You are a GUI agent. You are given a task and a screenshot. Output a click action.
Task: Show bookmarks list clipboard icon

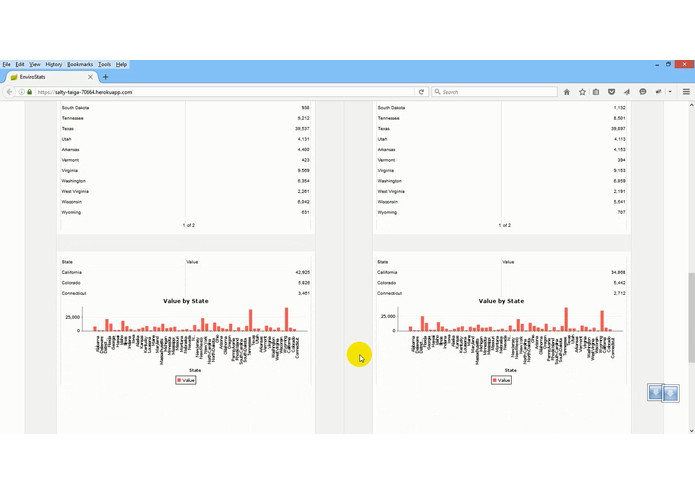click(x=596, y=92)
